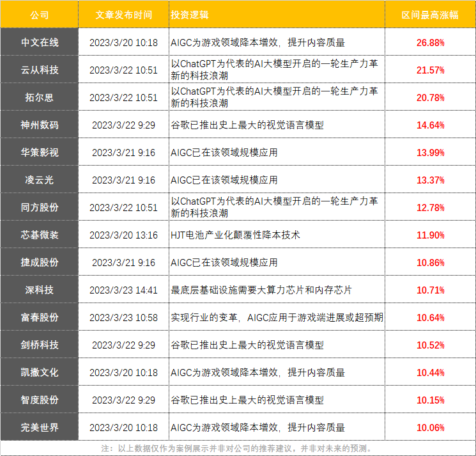The width and height of the screenshot is (476, 456).
Task: Select the 富春股份 company cell
Action: click(x=40, y=317)
